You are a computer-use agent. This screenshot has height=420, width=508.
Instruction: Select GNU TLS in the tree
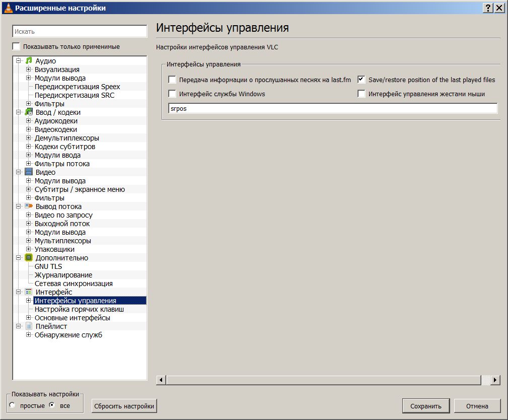48,266
